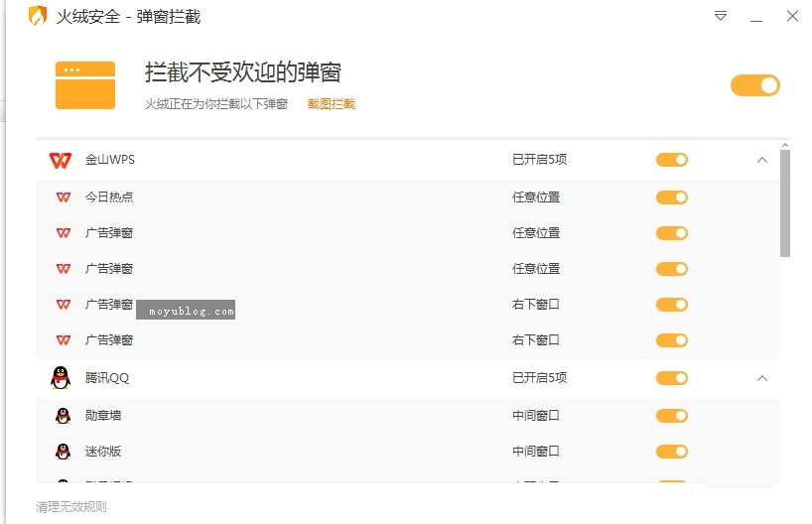Click the 金山WPS application icon

61,160
